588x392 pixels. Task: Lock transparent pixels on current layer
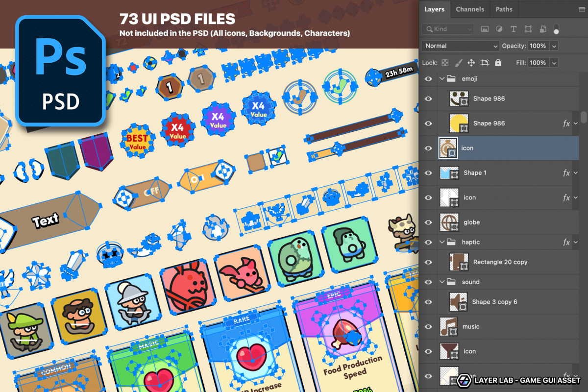[x=444, y=62]
